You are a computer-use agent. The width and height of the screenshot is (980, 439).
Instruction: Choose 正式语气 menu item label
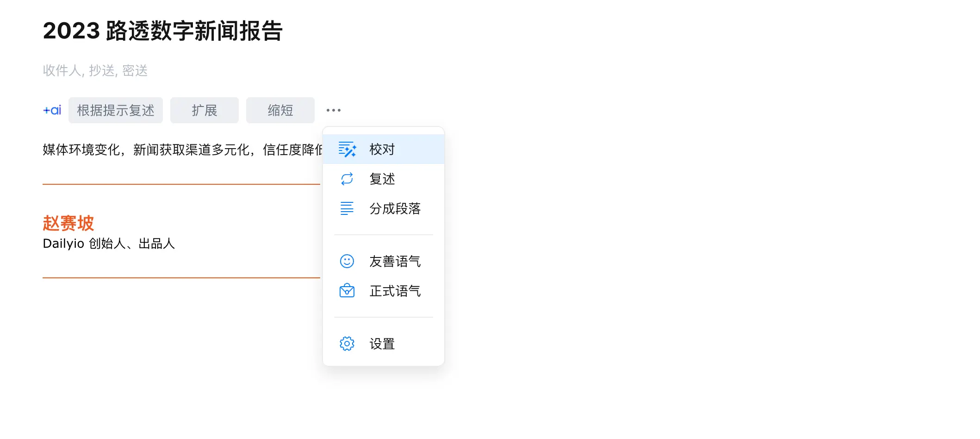(395, 291)
